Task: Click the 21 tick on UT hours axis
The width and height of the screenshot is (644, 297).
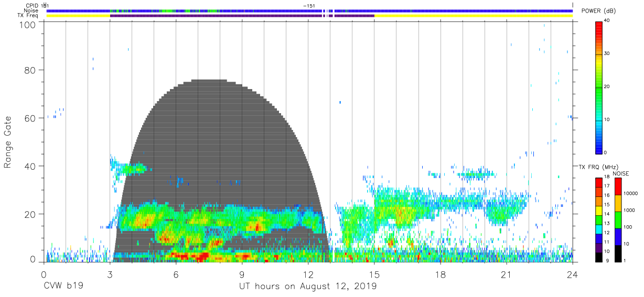Action: tap(507, 274)
